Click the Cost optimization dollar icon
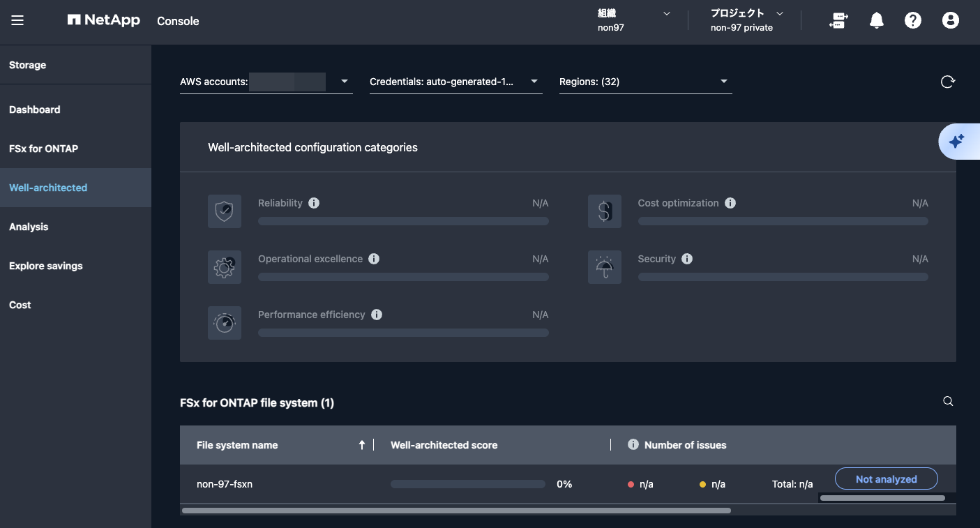 click(605, 211)
